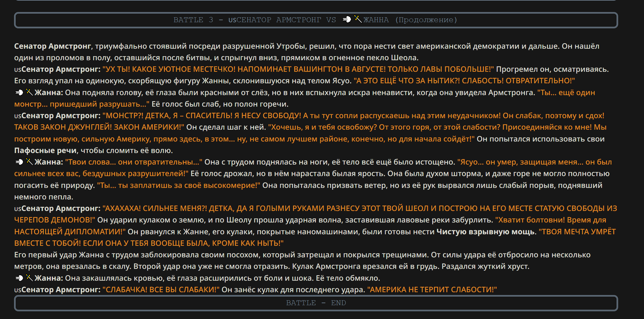The height and width of the screenshot is (319, 644).
Task: Click the quote 'АМЕРИКА НЕ ТЕРПИТ СЛАБОСТИ!'
Action: tap(432, 290)
